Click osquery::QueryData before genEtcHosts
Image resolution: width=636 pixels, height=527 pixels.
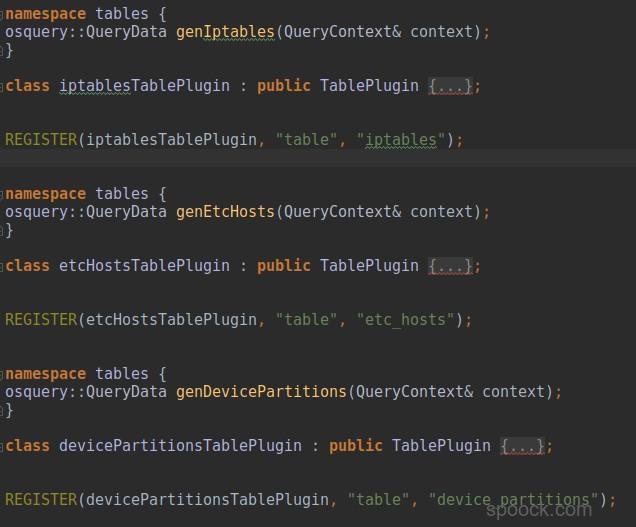(86, 212)
